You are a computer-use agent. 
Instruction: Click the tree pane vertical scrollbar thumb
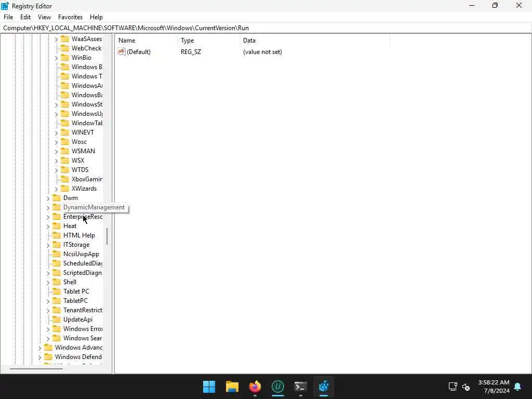[107, 236]
